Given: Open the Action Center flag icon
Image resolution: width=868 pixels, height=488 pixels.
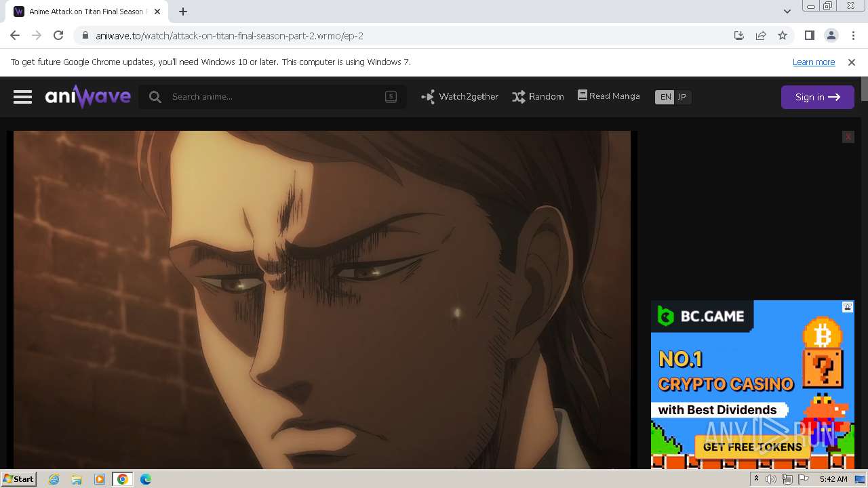Looking at the screenshot, I should pyautogui.click(x=804, y=479).
